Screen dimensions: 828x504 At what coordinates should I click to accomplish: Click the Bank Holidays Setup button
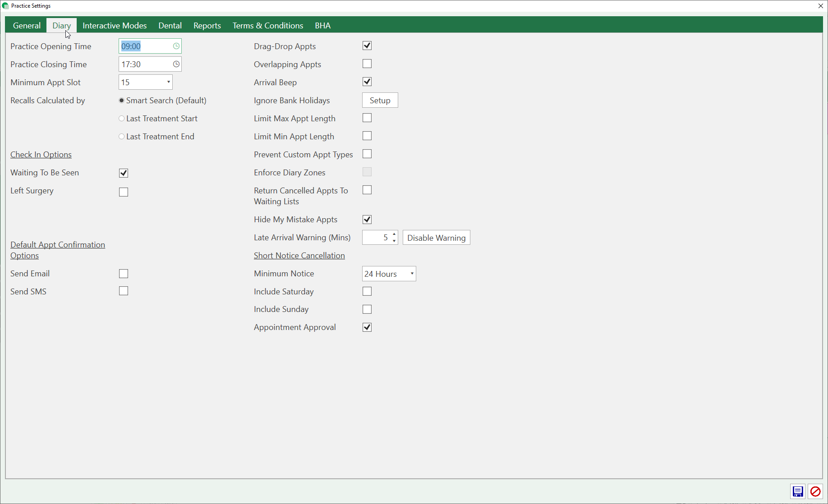point(380,101)
